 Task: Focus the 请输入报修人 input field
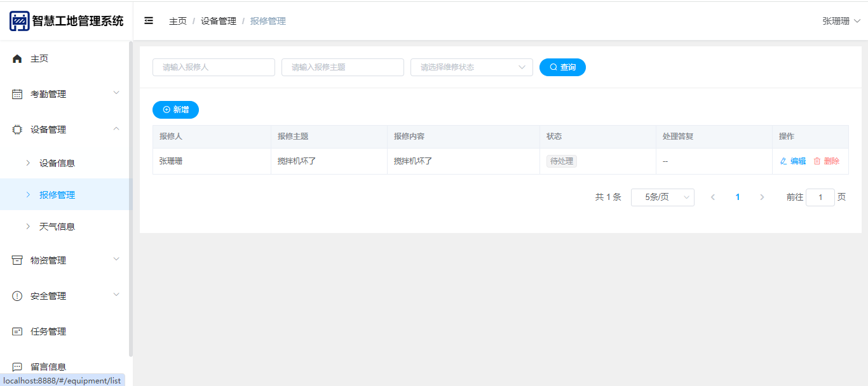(214, 67)
